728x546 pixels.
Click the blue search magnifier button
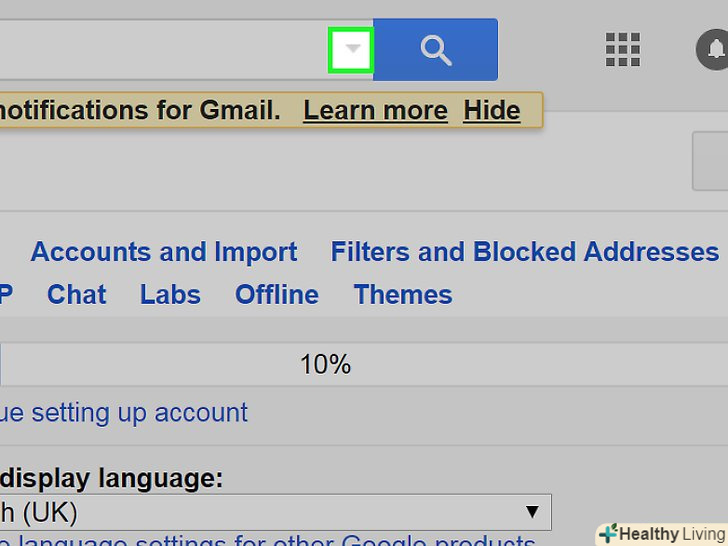point(436,49)
